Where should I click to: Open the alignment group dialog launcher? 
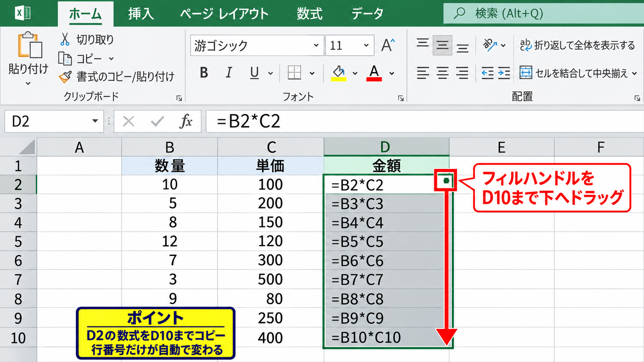(637, 98)
